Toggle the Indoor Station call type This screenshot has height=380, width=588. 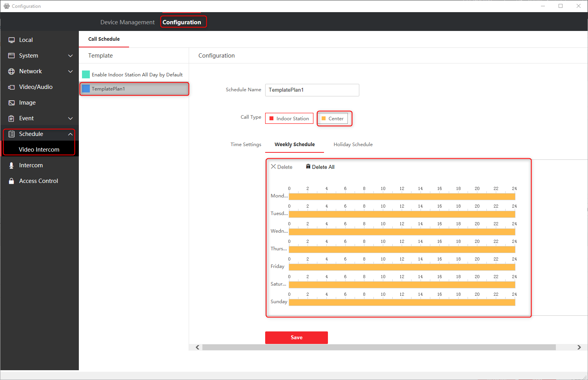289,118
